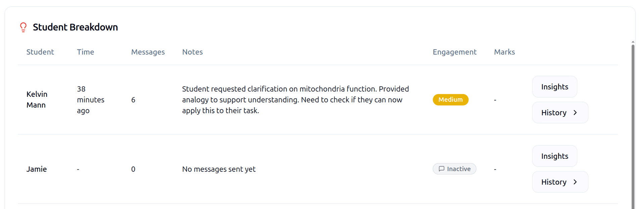Click Kelvin's note about mitochondria clarification
The width and height of the screenshot is (644, 209).
coord(295,99)
